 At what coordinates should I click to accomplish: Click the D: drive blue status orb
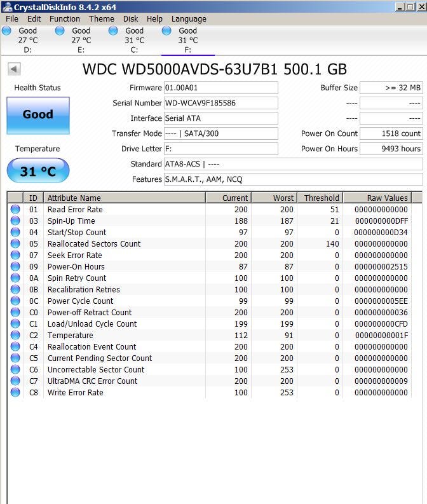(6, 31)
